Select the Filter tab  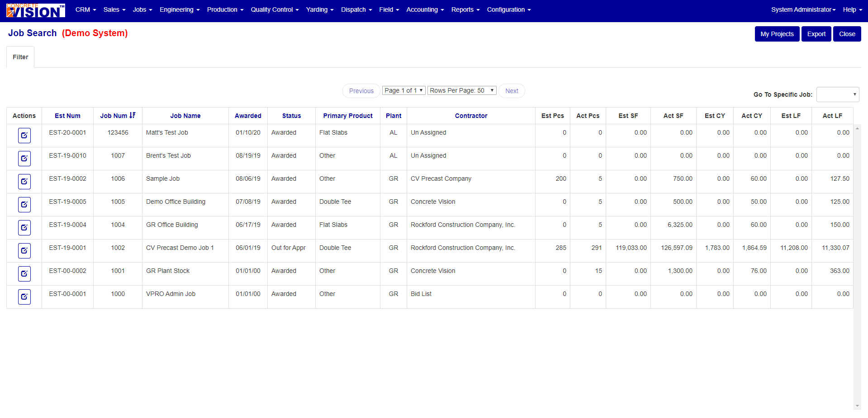click(20, 57)
